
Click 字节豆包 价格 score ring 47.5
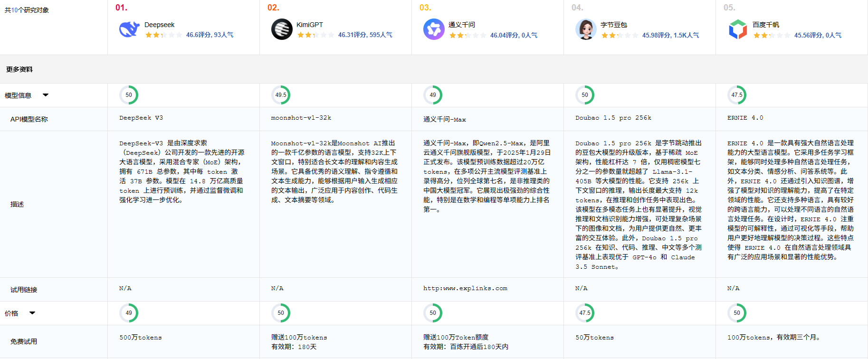[585, 313]
